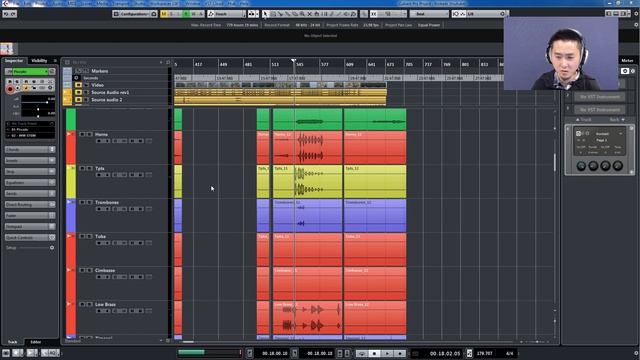Expand the Equalizers inspector section
Viewport: 640px width, 360px height.
point(30,182)
